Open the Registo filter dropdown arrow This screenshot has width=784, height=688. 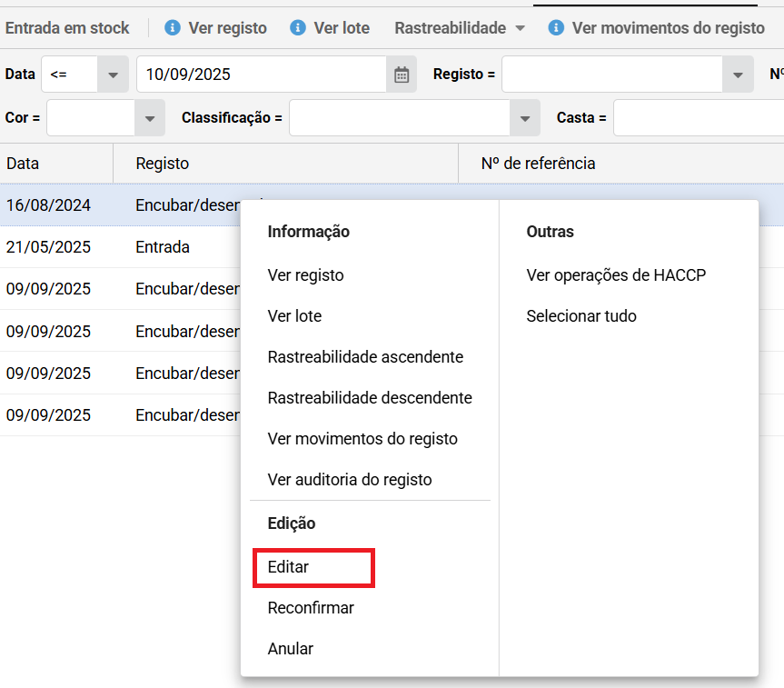738,75
